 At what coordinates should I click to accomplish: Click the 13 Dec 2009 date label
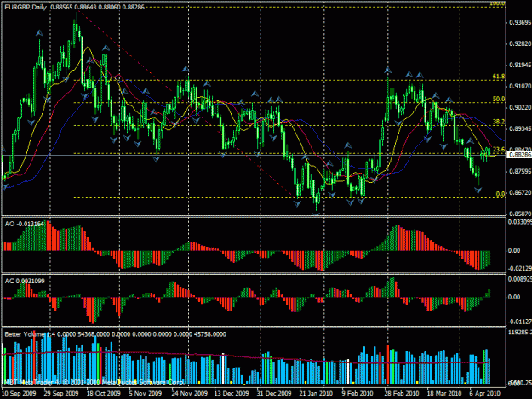coord(232,393)
